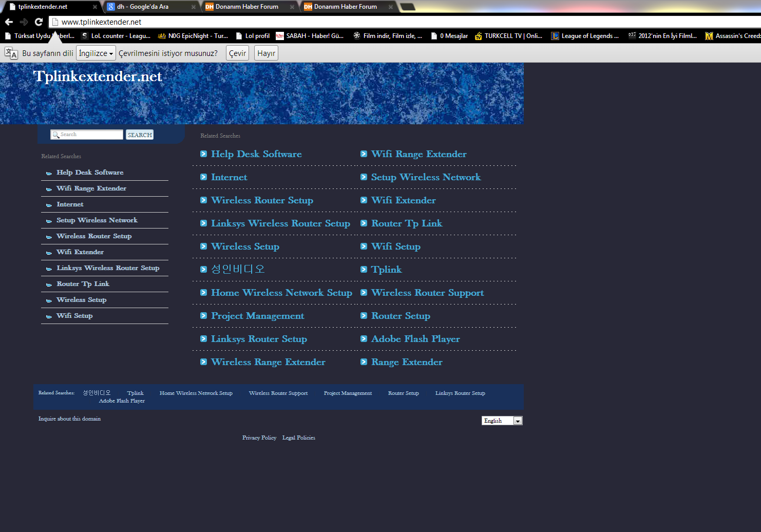Click the Çevir translate button
The width and height of the screenshot is (761, 532).
tap(237, 53)
